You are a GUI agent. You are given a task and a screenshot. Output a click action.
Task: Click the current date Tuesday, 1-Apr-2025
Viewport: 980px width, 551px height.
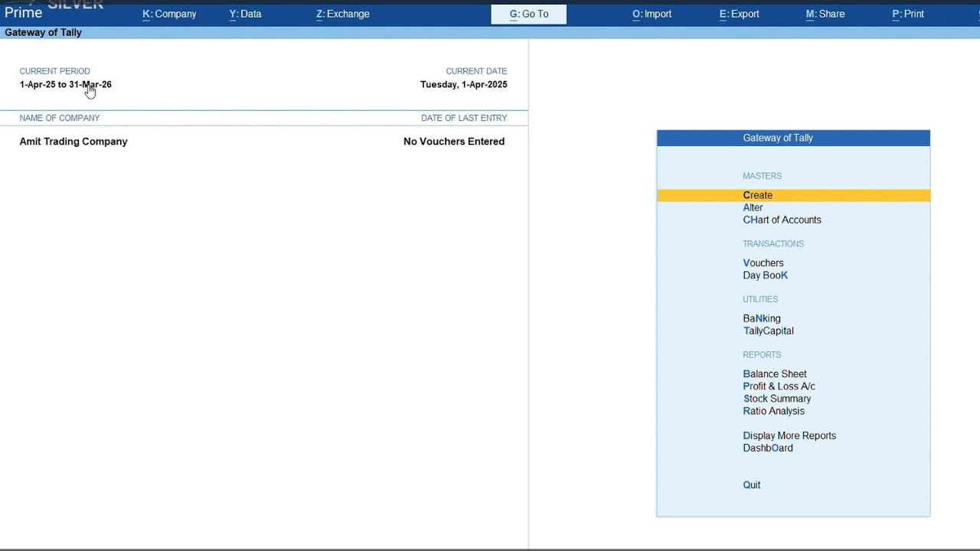(x=463, y=84)
